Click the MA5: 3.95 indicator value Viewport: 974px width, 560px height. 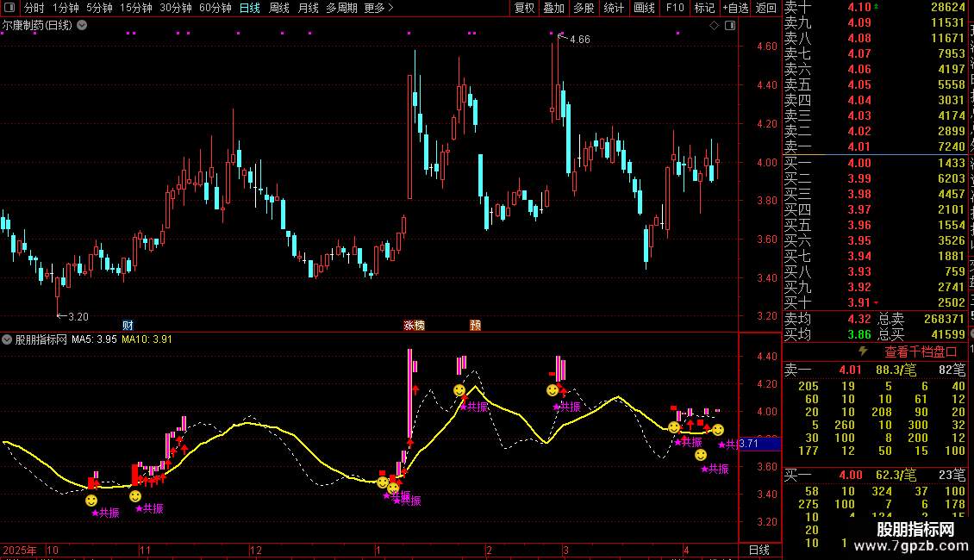pyautogui.click(x=94, y=339)
